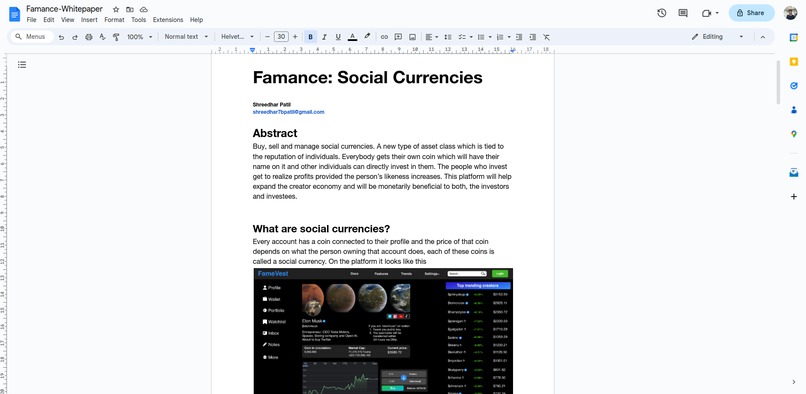This screenshot has height=394, width=806.
Task: Increase font size with plus button
Action: (x=295, y=37)
